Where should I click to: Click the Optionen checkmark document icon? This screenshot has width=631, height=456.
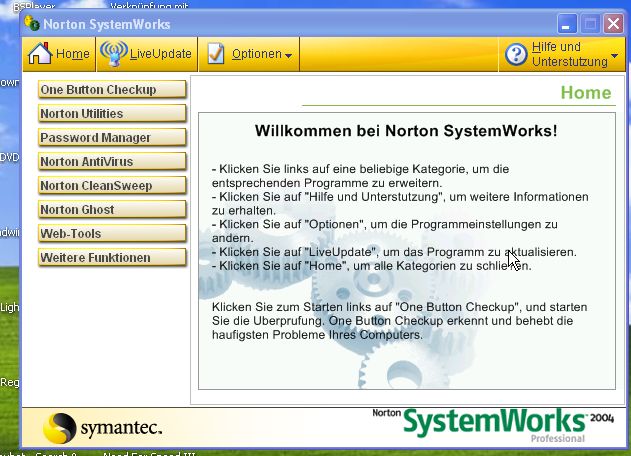tap(216, 54)
